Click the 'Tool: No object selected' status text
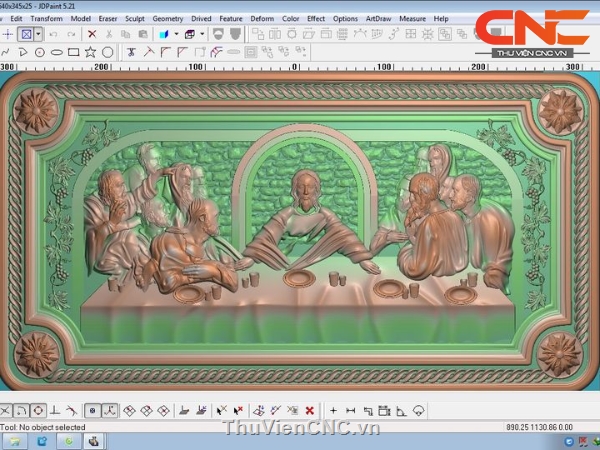Screen dimensions: 600x450 click(x=43, y=427)
